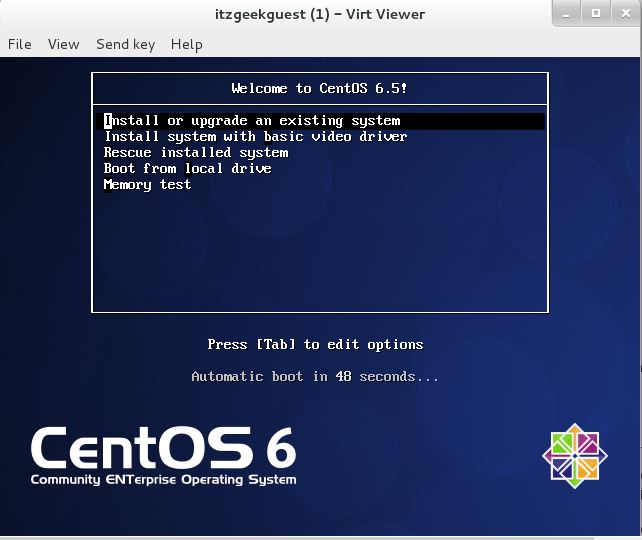Open the Help menu
The image size is (642, 540).
[187, 44]
